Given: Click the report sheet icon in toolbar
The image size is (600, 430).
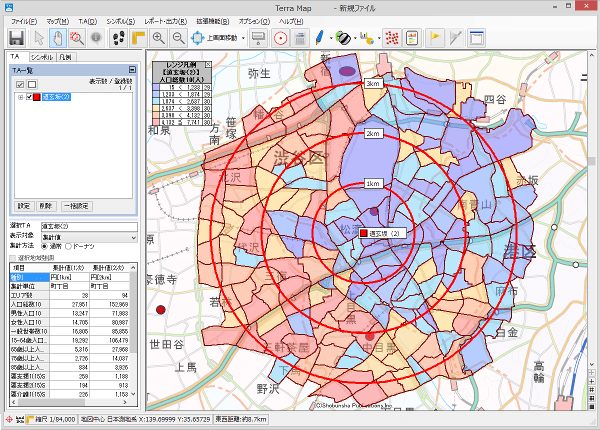Looking at the screenshot, I should tap(412, 38).
